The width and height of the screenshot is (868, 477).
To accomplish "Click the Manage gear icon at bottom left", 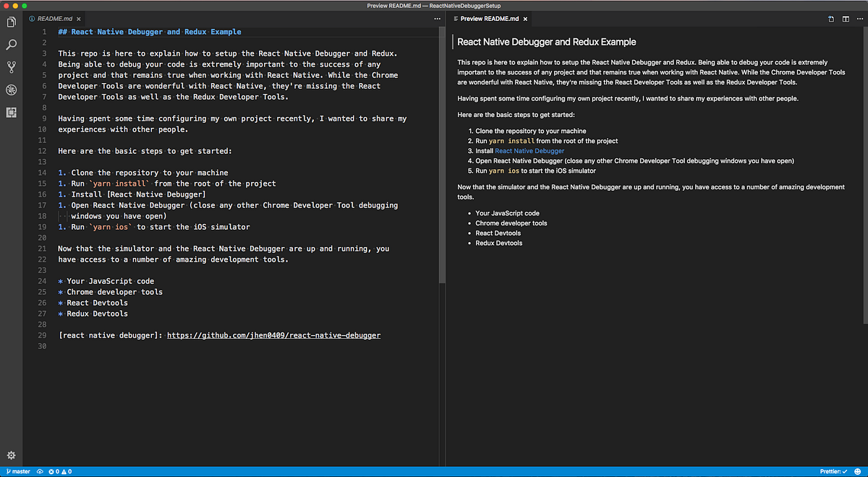I will [10, 455].
